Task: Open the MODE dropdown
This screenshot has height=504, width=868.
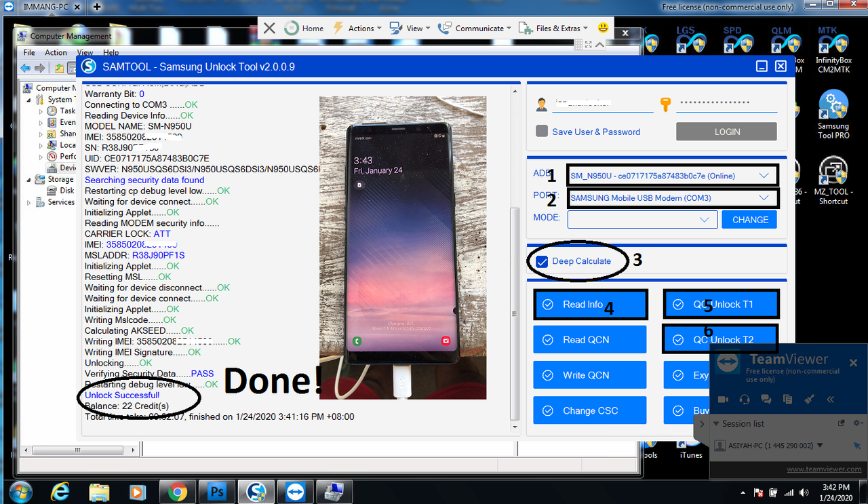Action: (642, 220)
